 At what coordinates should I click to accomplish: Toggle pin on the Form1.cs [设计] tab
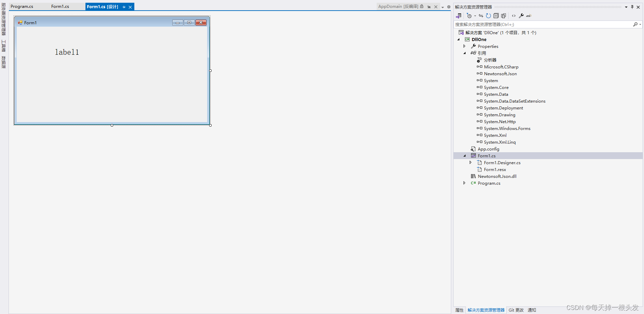(x=124, y=7)
